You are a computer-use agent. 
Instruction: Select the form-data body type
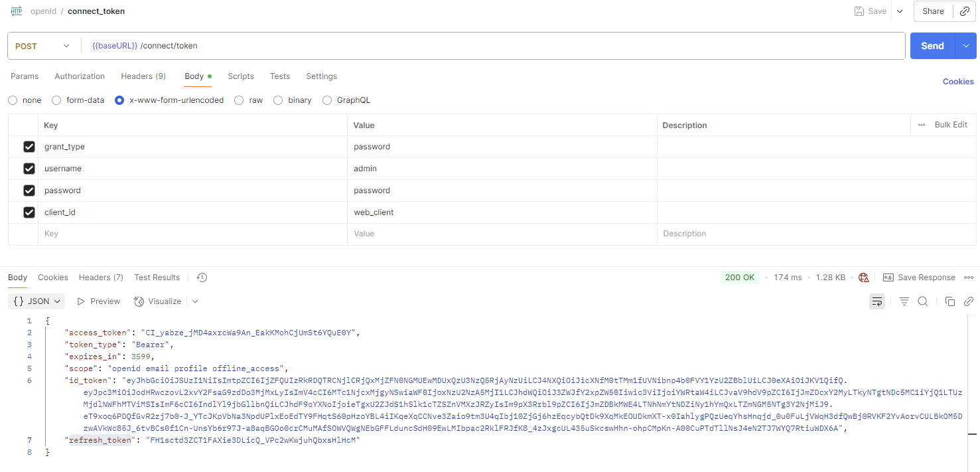click(x=57, y=100)
